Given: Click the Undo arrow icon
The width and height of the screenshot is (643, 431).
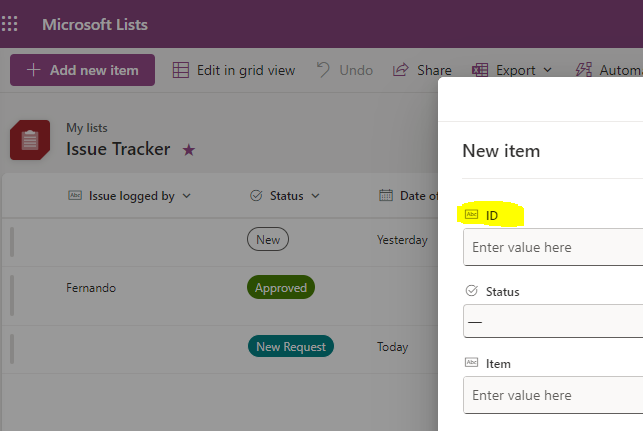Looking at the screenshot, I should (x=323, y=70).
